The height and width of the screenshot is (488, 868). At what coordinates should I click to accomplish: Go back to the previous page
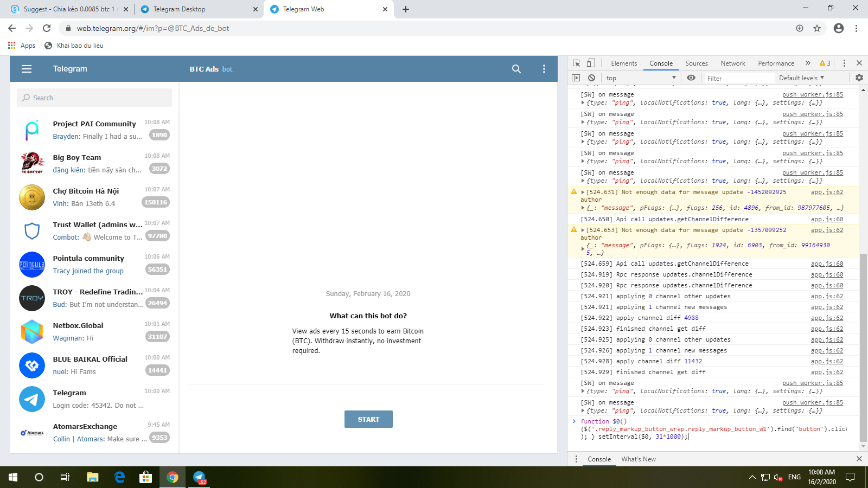pyautogui.click(x=12, y=28)
